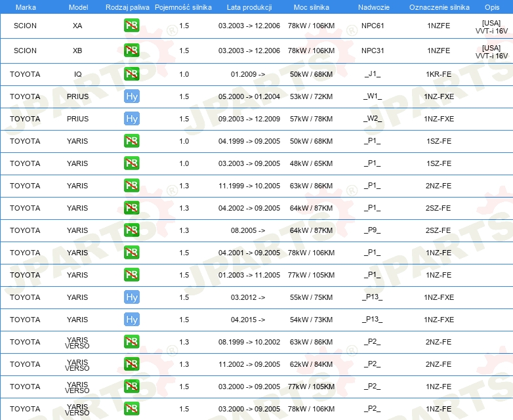Click petrol fuel icon in Scion XA row

(x=131, y=26)
